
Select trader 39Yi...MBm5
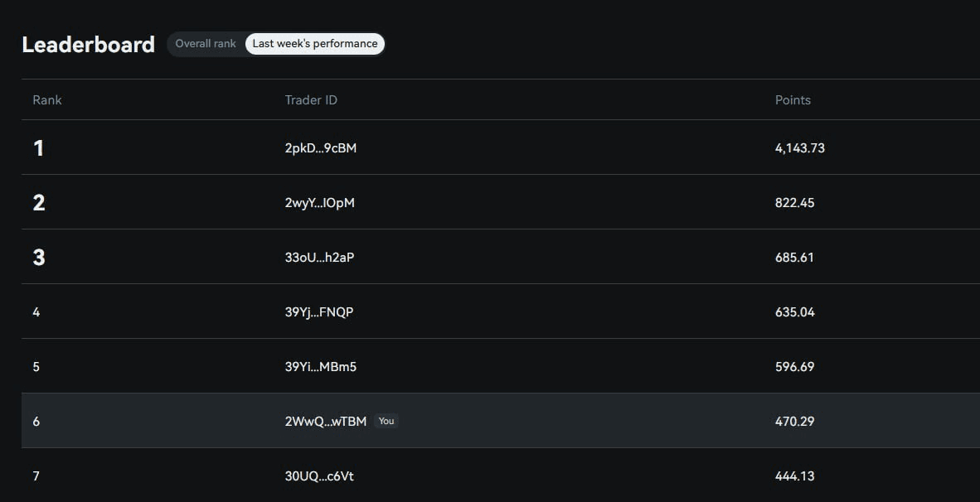(x=320, y=367)
